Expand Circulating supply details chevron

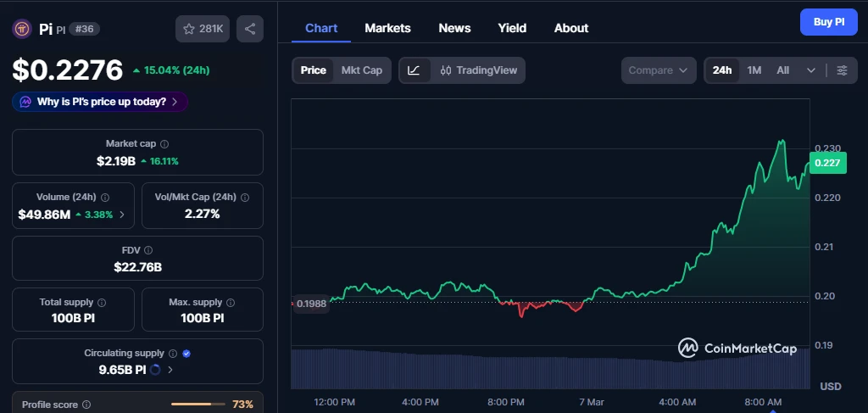coord(170,370)
